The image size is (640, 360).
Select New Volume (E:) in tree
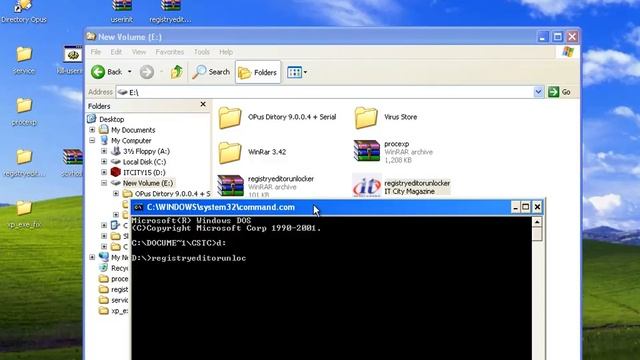[148, 183]
